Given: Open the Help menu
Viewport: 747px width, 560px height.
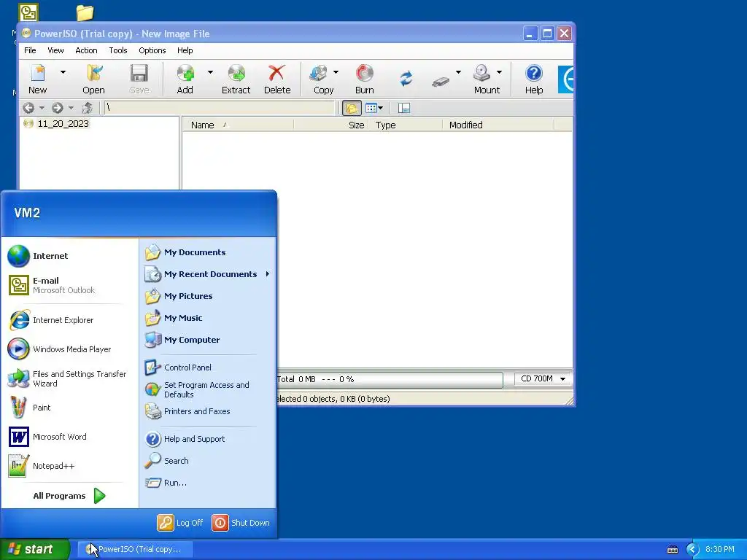Looking at the screenshot, I should pos(185,50).
